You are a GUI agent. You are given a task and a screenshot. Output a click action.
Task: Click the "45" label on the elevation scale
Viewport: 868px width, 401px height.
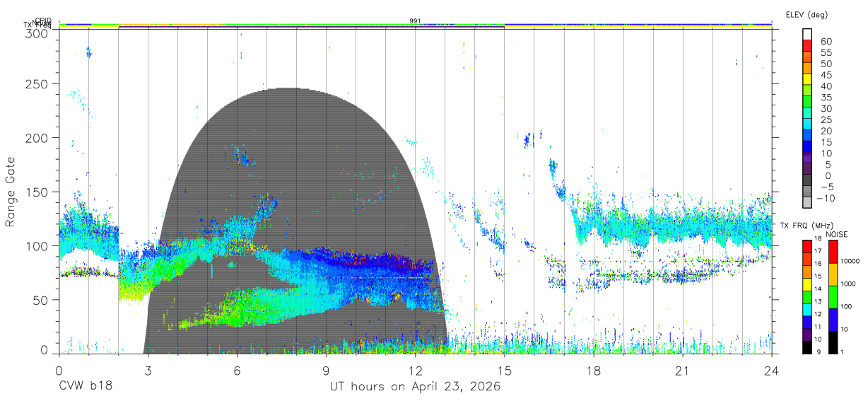pos(826,75)
